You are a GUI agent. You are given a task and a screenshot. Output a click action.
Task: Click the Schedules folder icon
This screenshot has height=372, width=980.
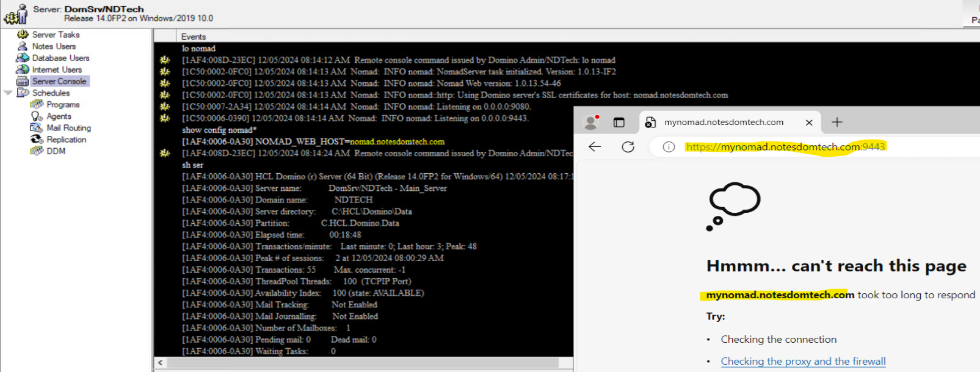coord(23,93)
